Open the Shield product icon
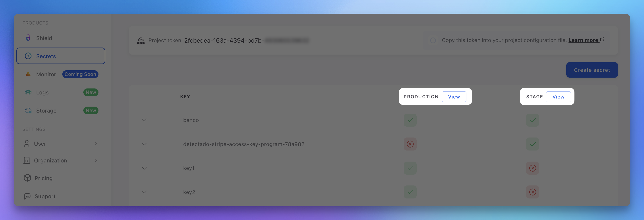644x220 pixels. tap(28, 38)
